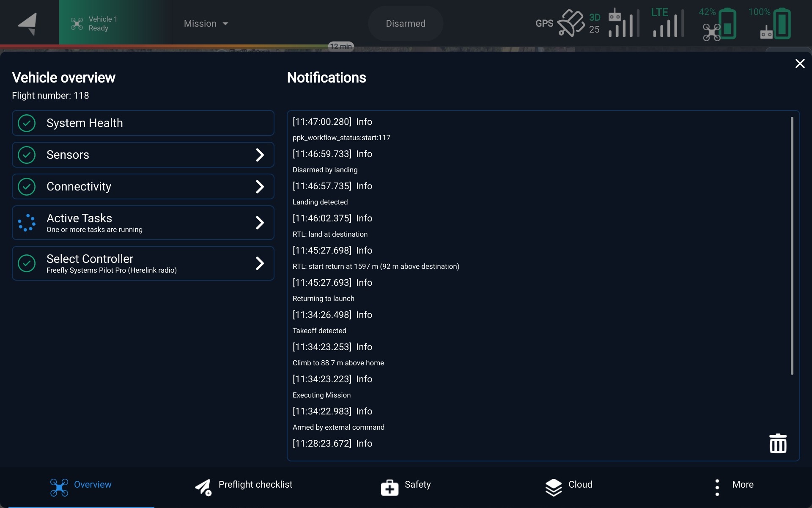Click the notifications list scrollbar
The width and height of the screenshot is (812, 508).
pyautogui.click(x=792, y=246)
